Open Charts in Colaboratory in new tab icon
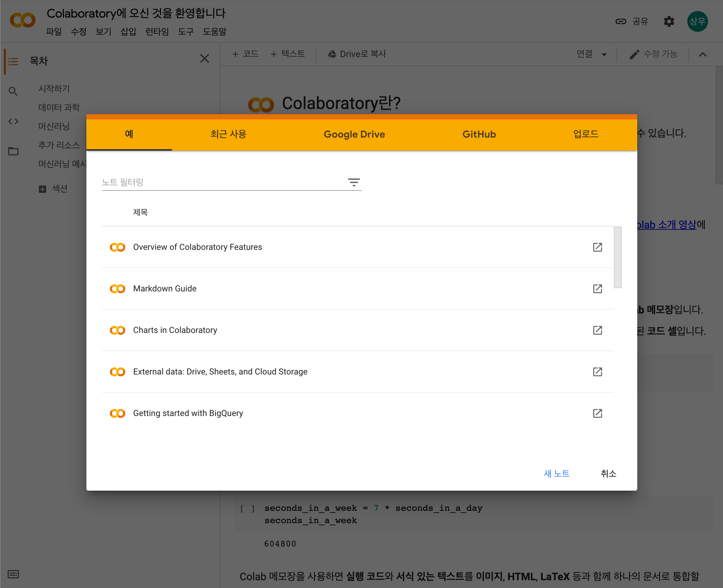Viewport: 723px width, 588px height. 597,330
